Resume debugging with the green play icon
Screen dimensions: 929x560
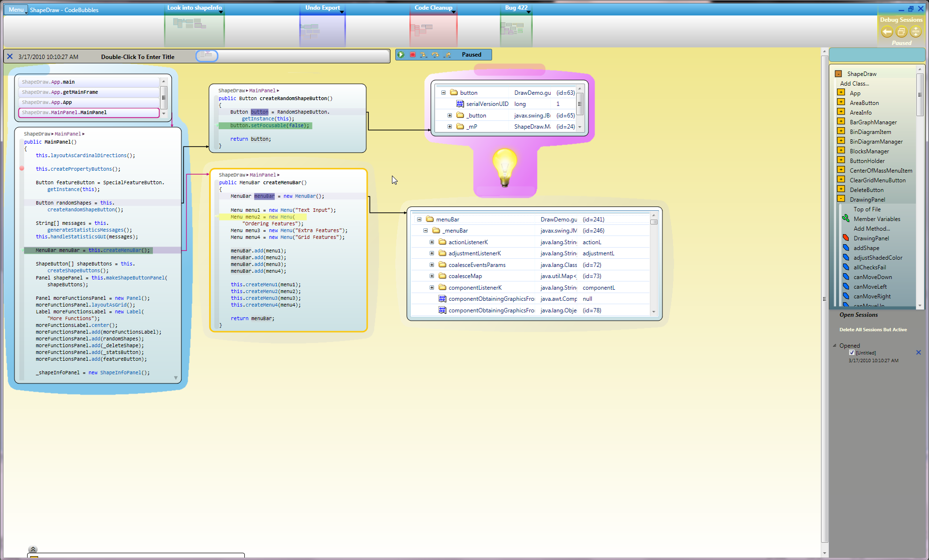point(401,55)
